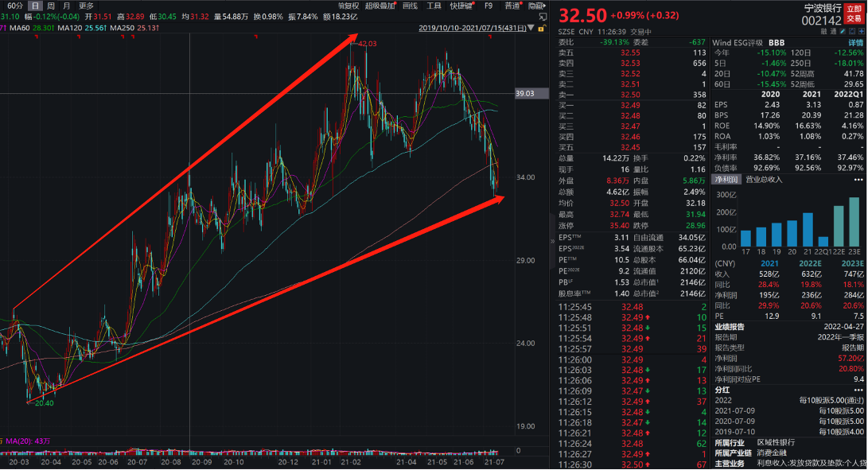Image resolution: width=868 pixels, height=470 pixels.
Task: Click the add-to-watchlist plus icon
Action: pyautogui.click(x=859, y=32)
